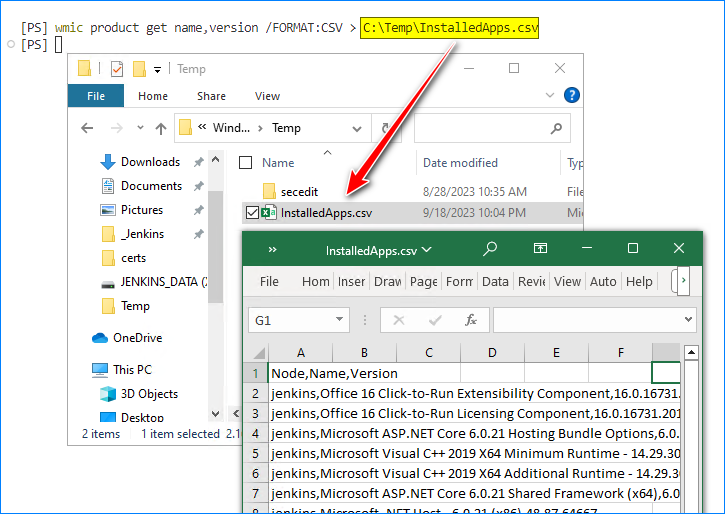Open Documents in Explorer sidebar
The height and width of the screenshot is (514, 725).
(151, 186)
